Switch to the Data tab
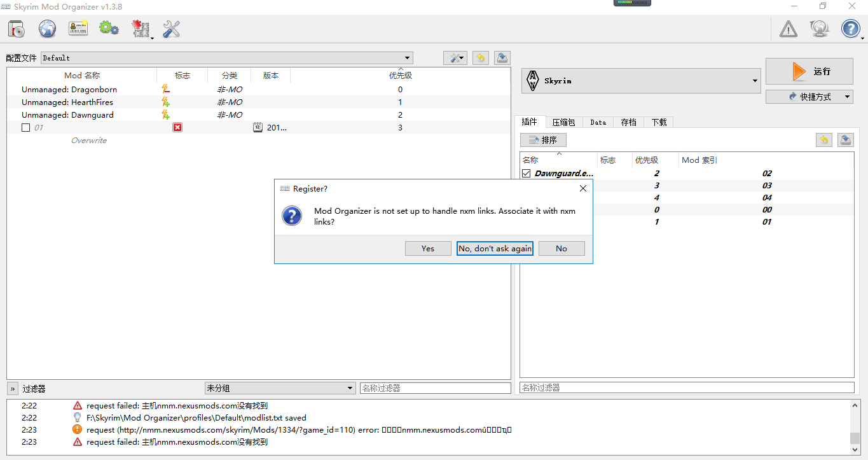This screenshot has width=868, height=460. pos(598,122)
